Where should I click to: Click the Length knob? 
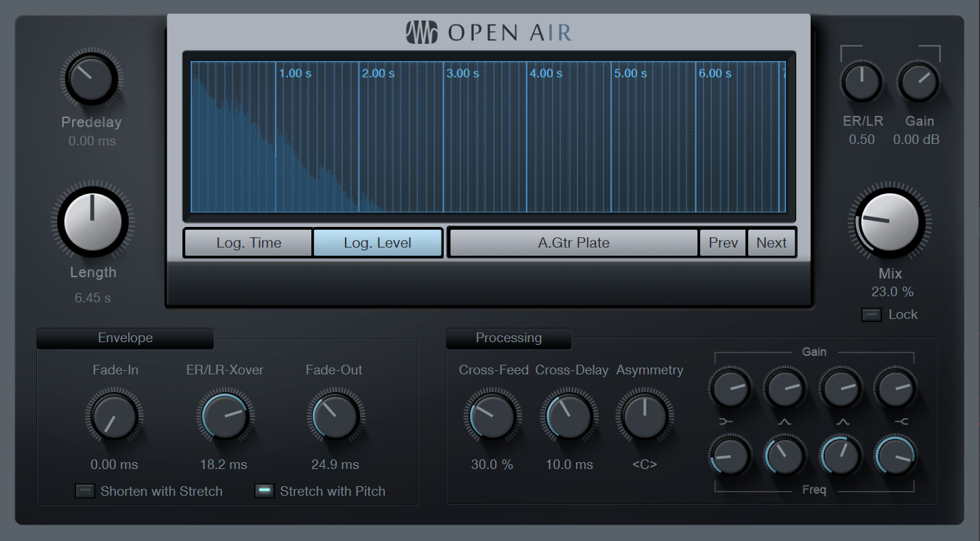point(93,222)
